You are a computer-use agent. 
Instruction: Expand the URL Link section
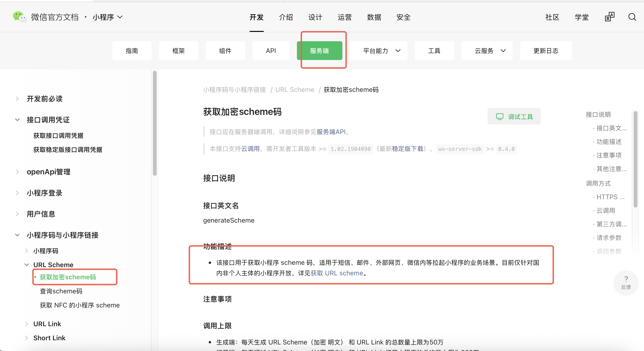coord(27,324)
